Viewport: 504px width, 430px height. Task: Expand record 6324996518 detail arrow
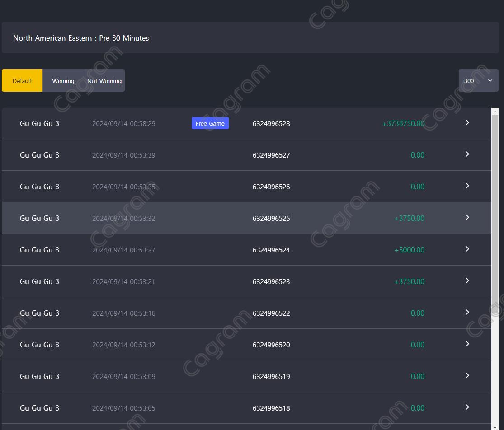click(x=467, y=407)
